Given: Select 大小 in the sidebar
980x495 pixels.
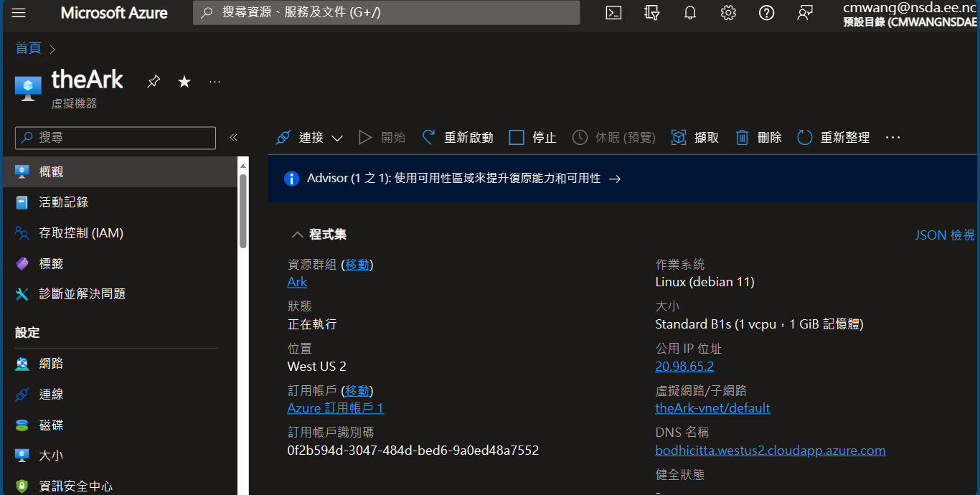Looking at the screenshot, I should point(119,456).
